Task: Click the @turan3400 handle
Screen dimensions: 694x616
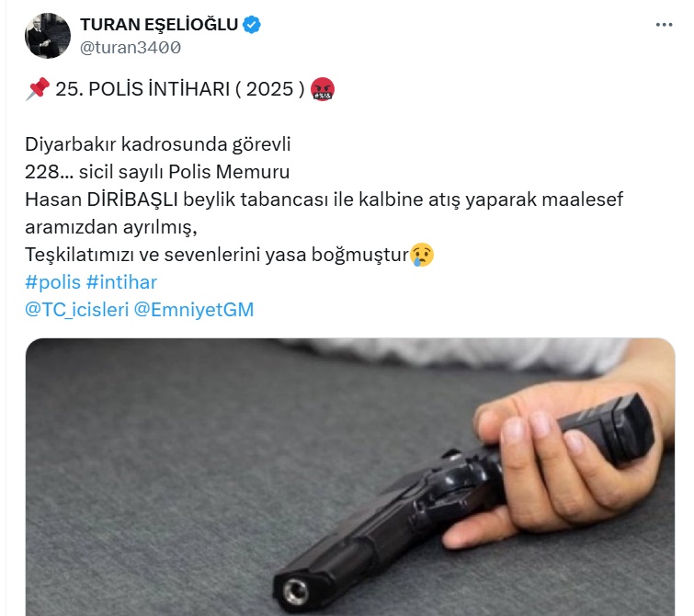Action: [x=131, y=48]
